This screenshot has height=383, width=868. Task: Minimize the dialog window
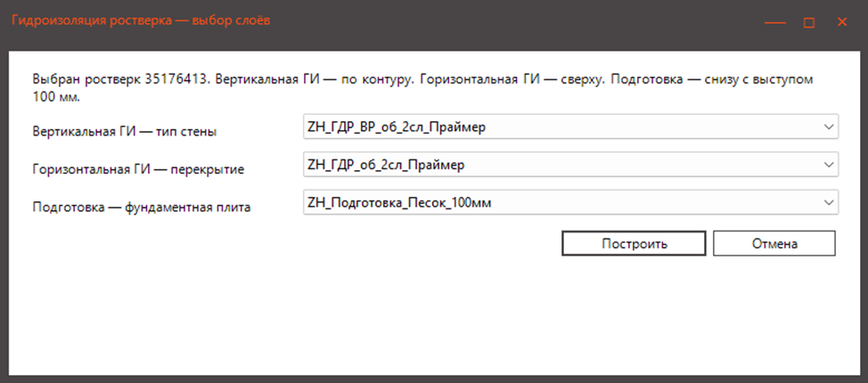click(x=775, y=22)
